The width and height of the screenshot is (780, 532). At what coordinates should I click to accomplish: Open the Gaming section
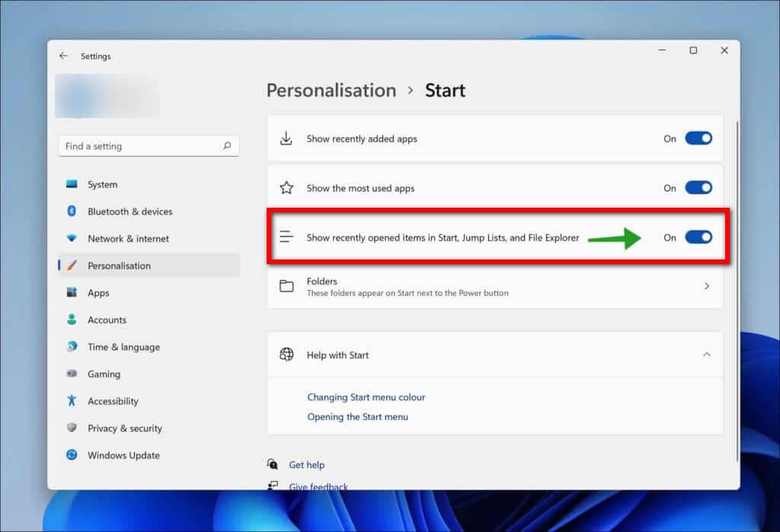[x=103, y=374]
